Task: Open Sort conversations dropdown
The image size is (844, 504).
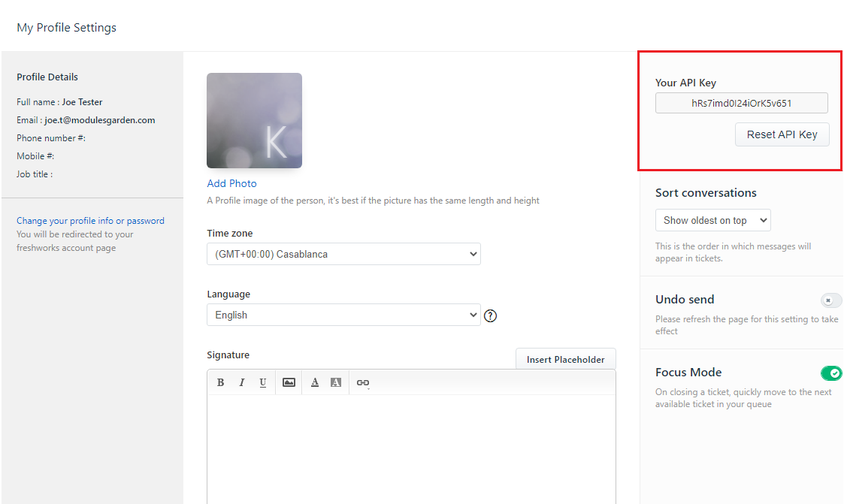Action: [x=712, y=220]
